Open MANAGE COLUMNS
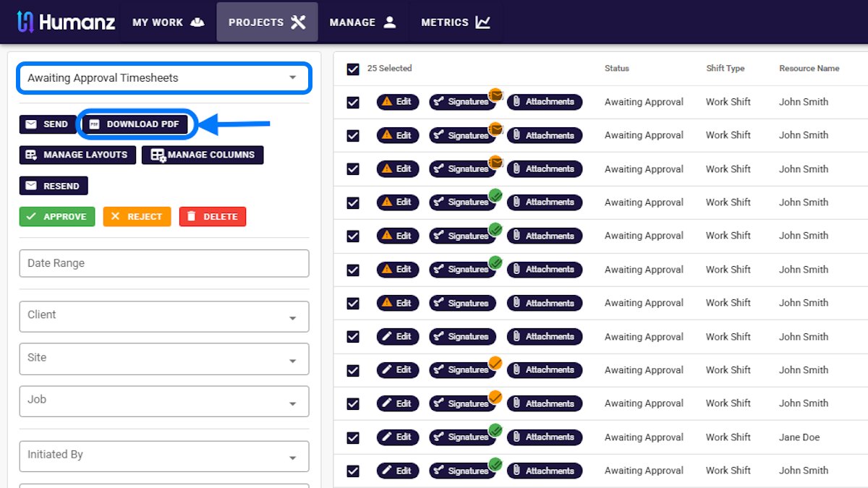Image resolution: width=868 pixels, height=488 pixels. (203, 155)
